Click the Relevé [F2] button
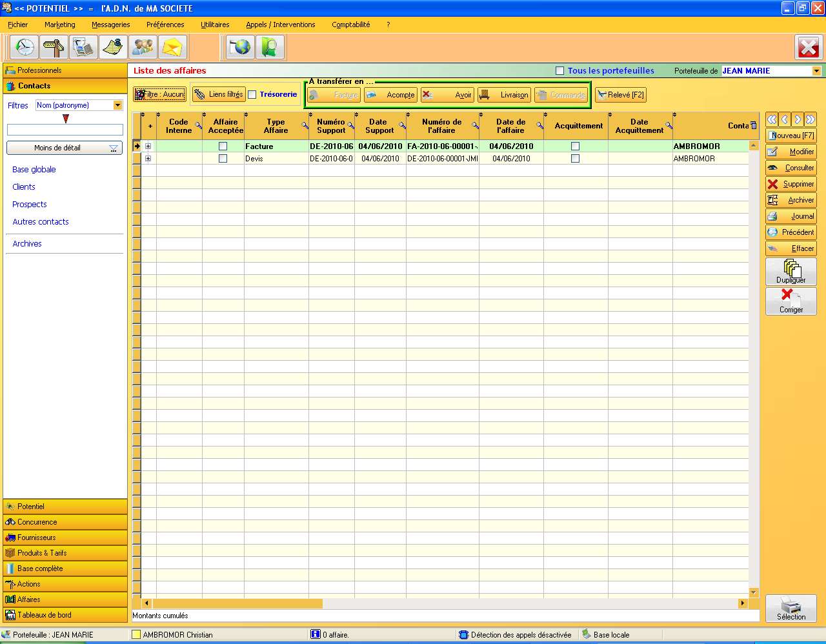This screenshot has height=644, width=826. [620, 95]
